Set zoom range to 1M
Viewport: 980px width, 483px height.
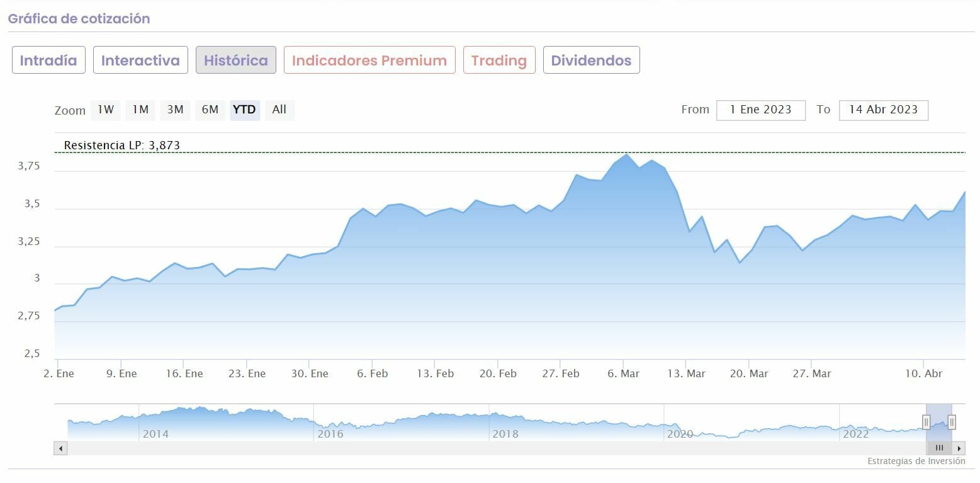click(140, 110)
